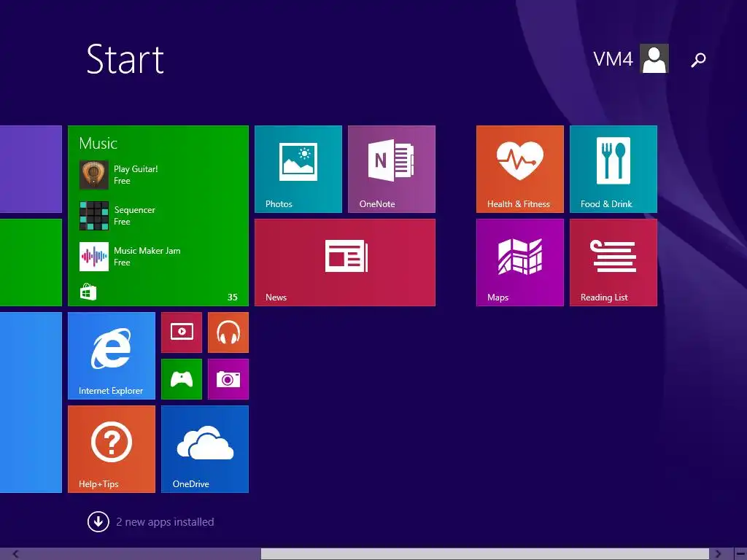Open the Food & Drink tile
This screenshot has width=747, height=560.
tap(613, 169)
